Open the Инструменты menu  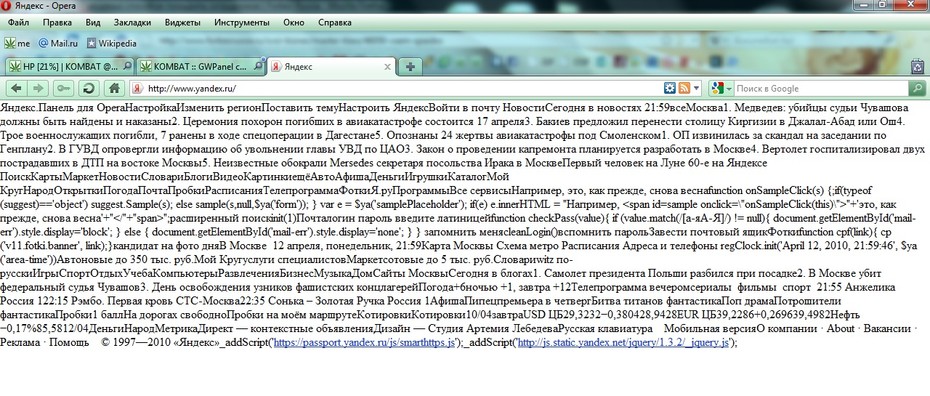242,23
